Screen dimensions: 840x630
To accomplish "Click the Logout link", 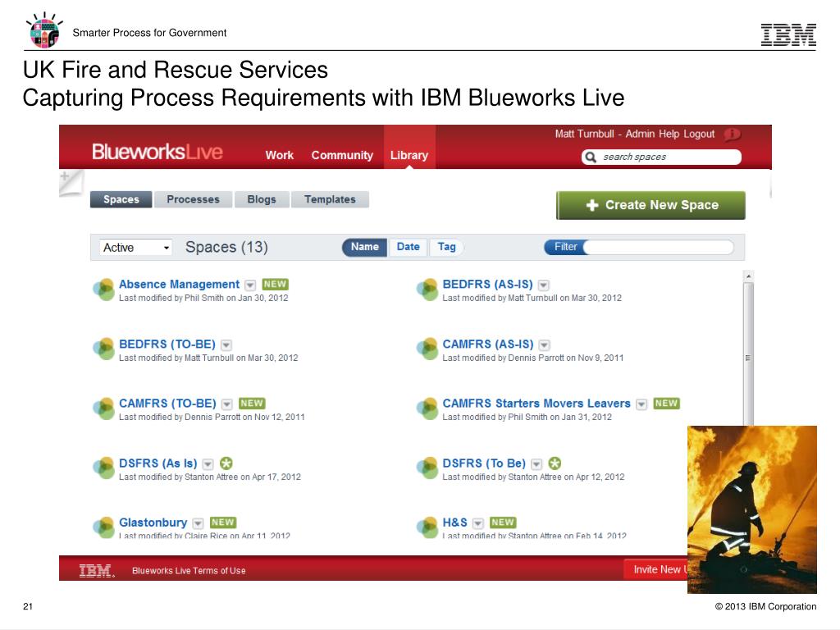I will coord(699,134).
